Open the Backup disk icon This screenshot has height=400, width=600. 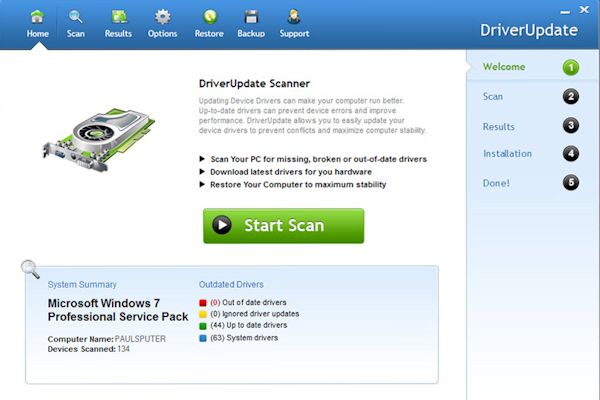click(251, 17)
